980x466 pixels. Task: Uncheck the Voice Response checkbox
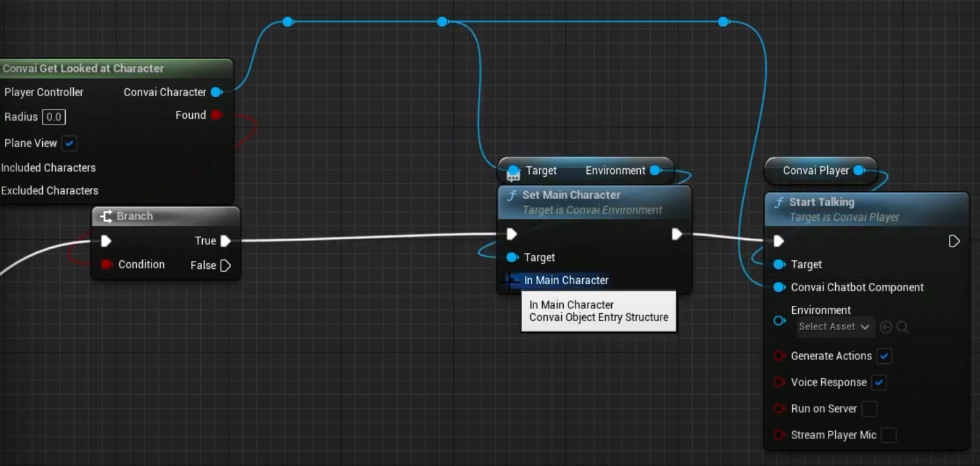[x=879, y=382]
